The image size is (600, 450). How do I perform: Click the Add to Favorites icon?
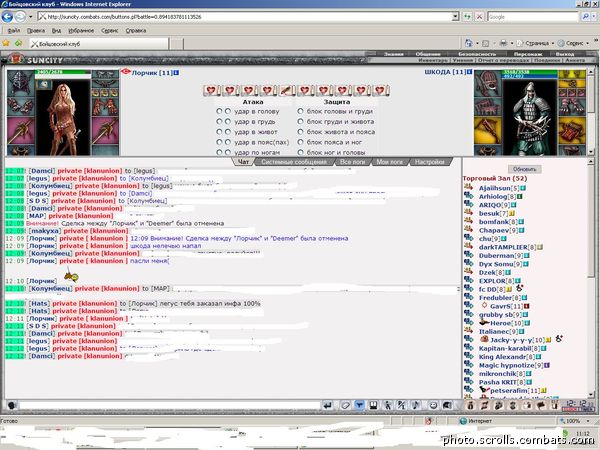click(18, 43)
